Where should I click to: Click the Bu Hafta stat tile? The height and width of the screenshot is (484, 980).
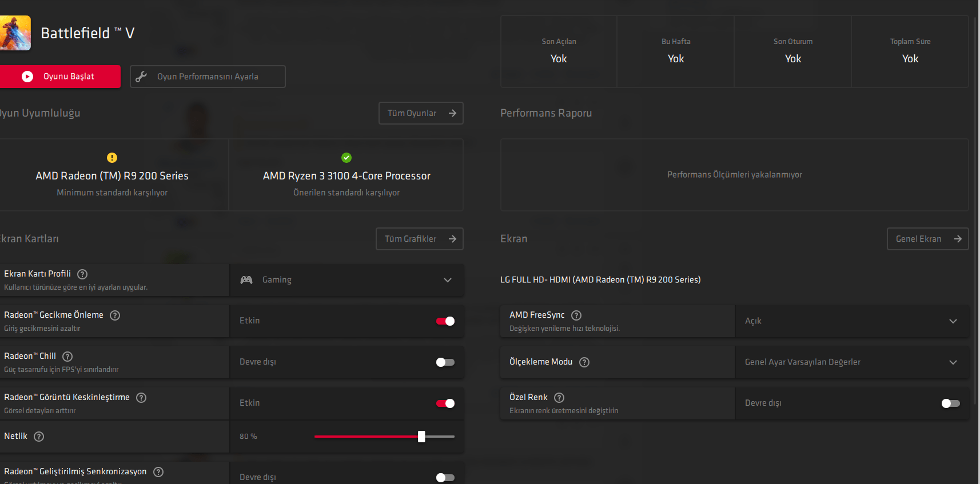pos(676,51)
